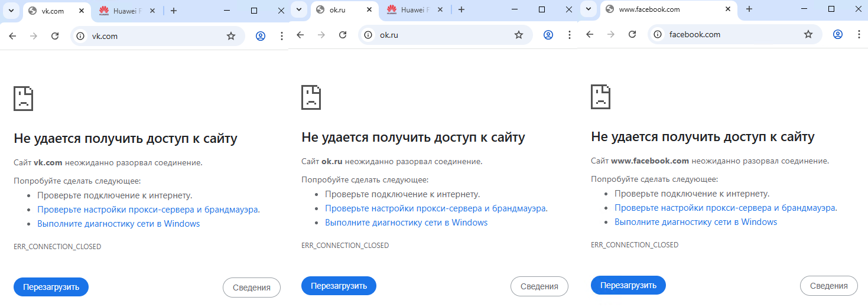Open Сведения on the vk.com error page
This screenshot has width=868, height=307.
252,288
